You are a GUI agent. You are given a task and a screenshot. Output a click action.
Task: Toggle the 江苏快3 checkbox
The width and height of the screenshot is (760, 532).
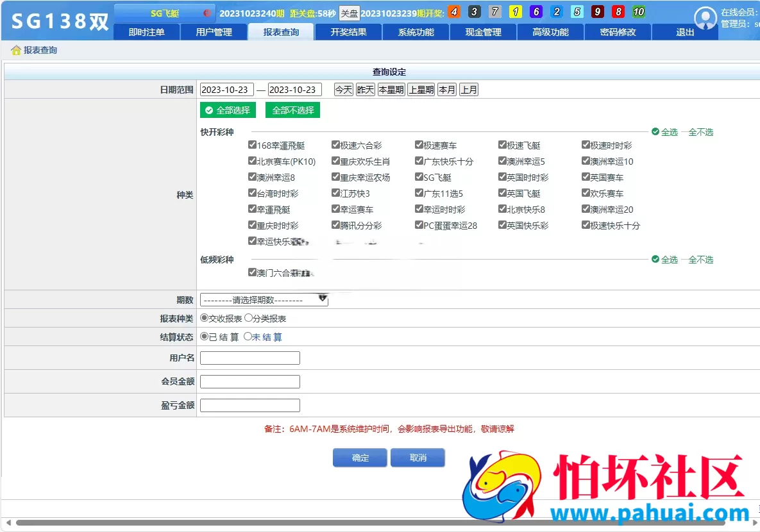[x=335, y=192]
